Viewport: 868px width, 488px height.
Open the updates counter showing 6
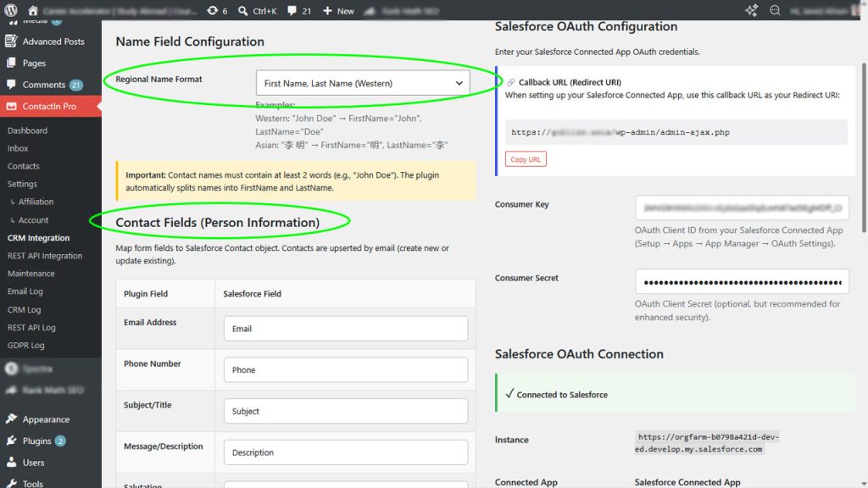pos(217,10)
